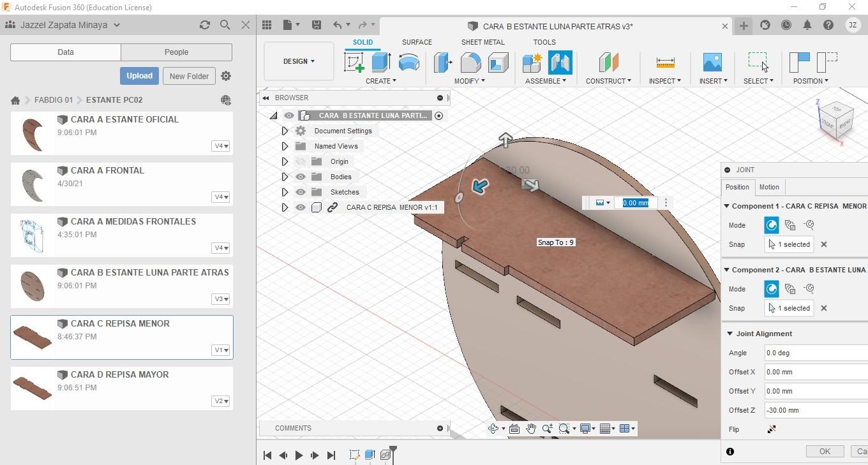
Task: Expand the Sketches folder in browser
Action: pos(285,192)
